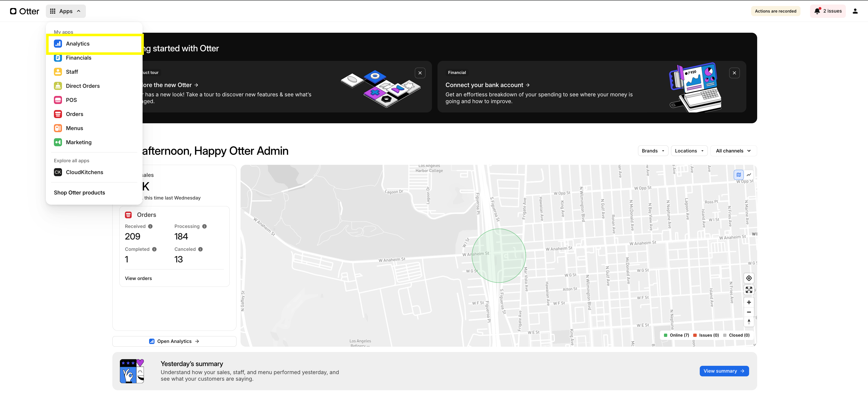The height and width of the screenshot is (396, 868).
Task: Click the Otter logo
Action: [x=24, y=11]
